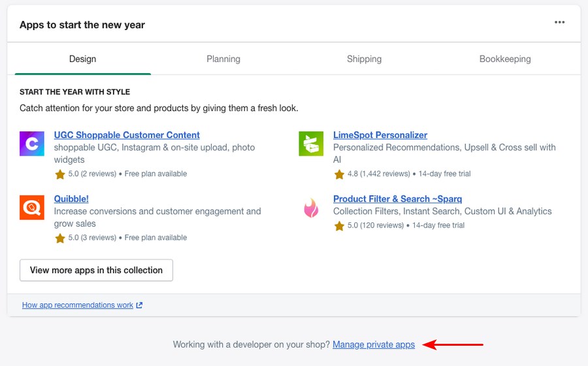Click the external link icon after How app recommendations work
Viewport: 588px width, 366px height.
pos(139,305)
